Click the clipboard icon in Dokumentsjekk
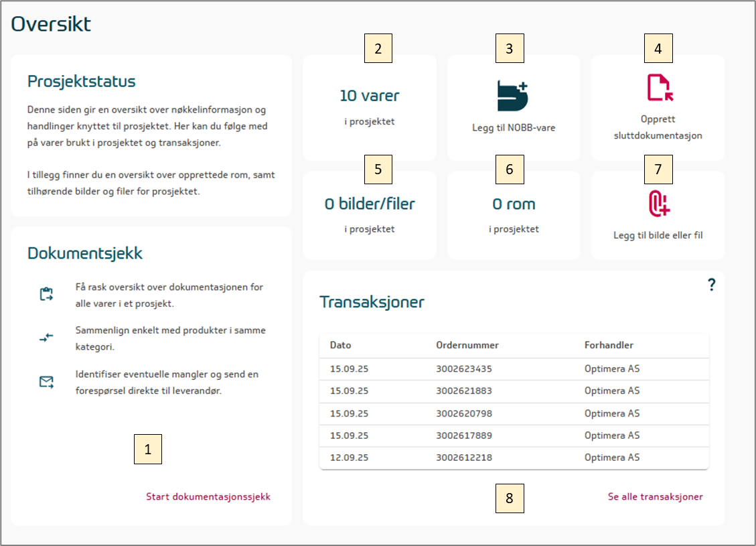The width and height of the screenshot is (756, 546). (x=46, y=294)
